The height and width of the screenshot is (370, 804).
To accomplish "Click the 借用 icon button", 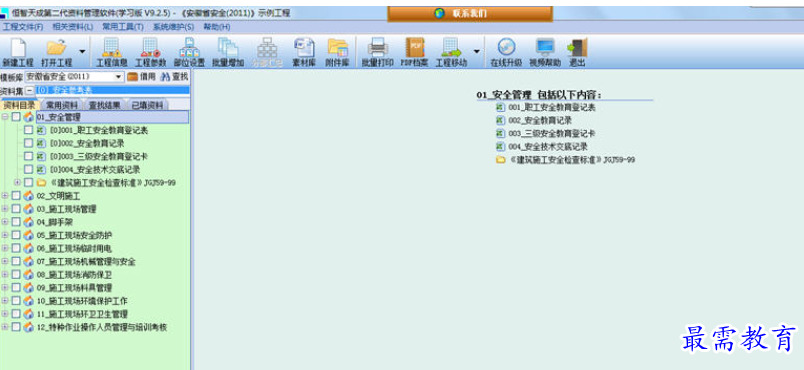I will 133,77.
